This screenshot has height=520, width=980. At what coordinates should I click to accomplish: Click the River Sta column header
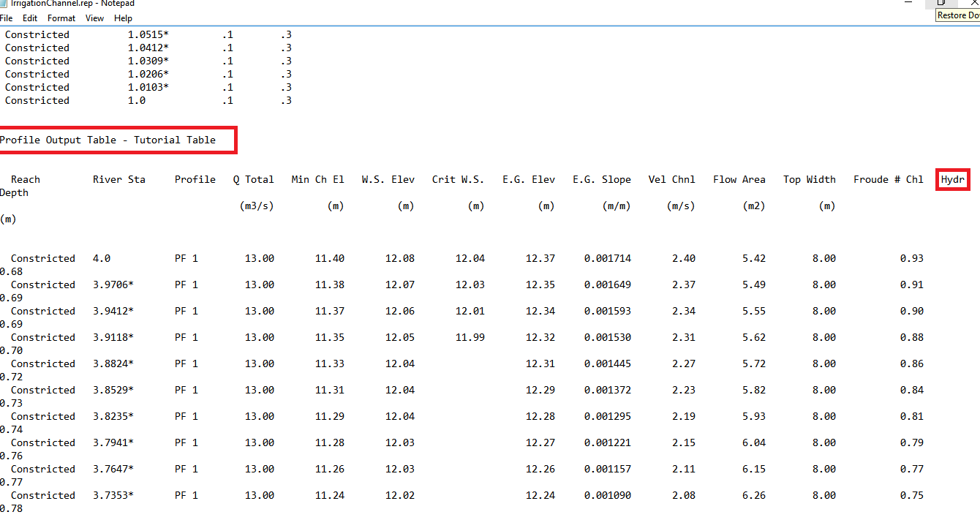[118, 179]
